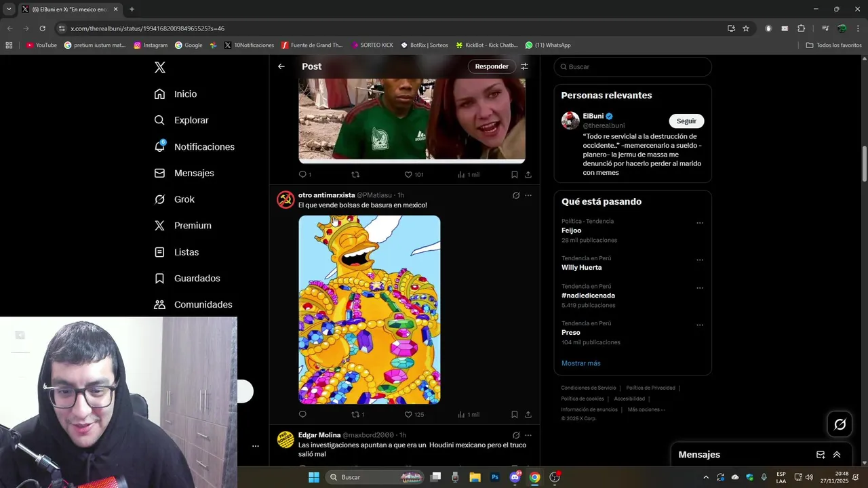
Task: Bookmark otro antimarxista's Homer image post
Action: coord(515,414)
